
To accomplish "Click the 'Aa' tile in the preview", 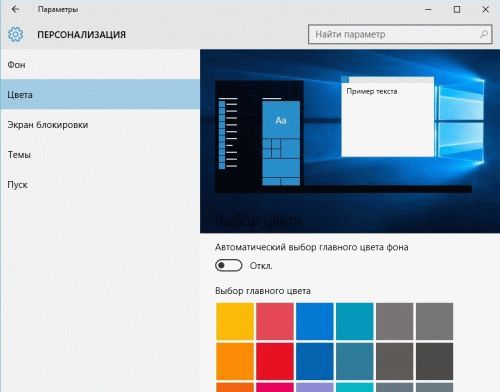I will [281, 120].
